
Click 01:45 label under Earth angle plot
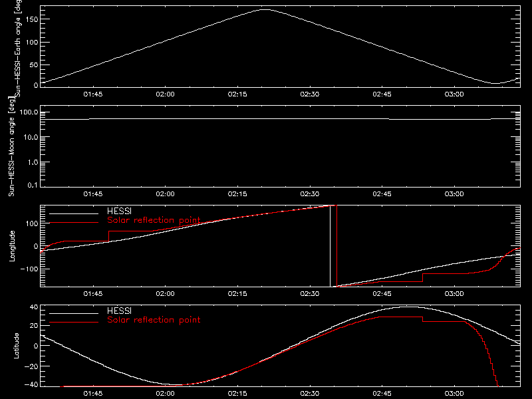tap(93, 94)
